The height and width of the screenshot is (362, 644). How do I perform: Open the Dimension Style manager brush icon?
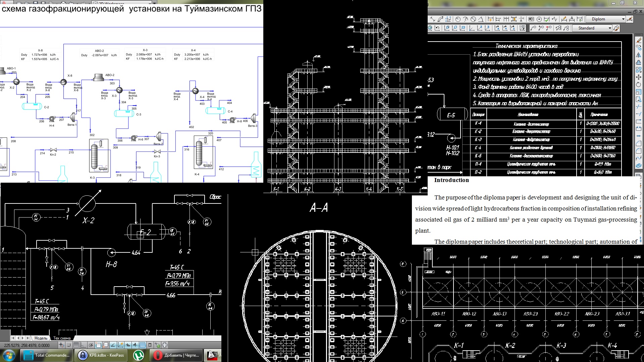tap(629, 19)
